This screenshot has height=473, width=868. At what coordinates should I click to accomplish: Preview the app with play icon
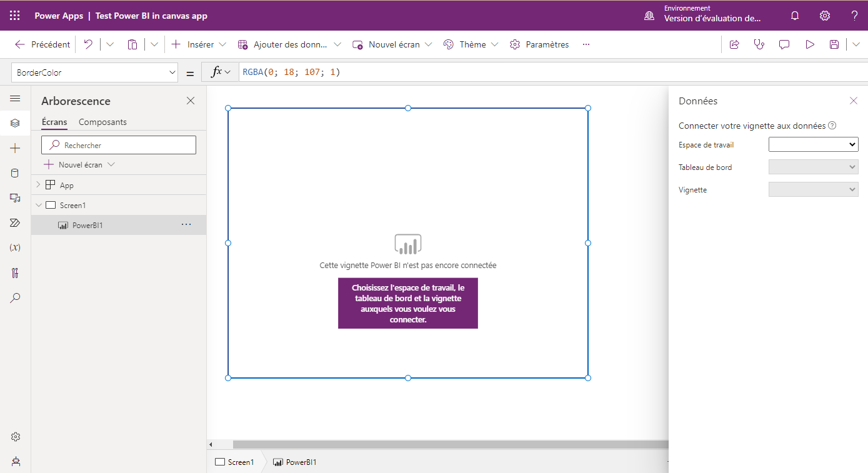coord(810,44)
